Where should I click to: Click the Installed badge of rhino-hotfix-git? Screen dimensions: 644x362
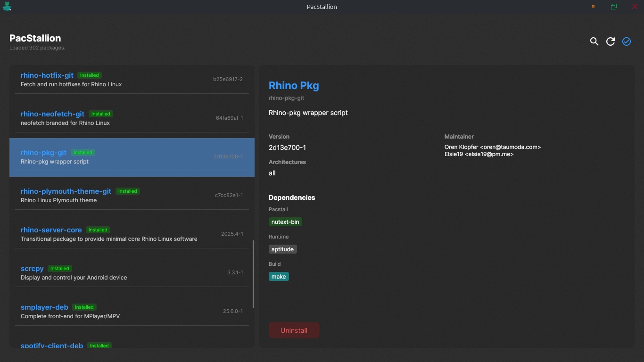[90, 75]
